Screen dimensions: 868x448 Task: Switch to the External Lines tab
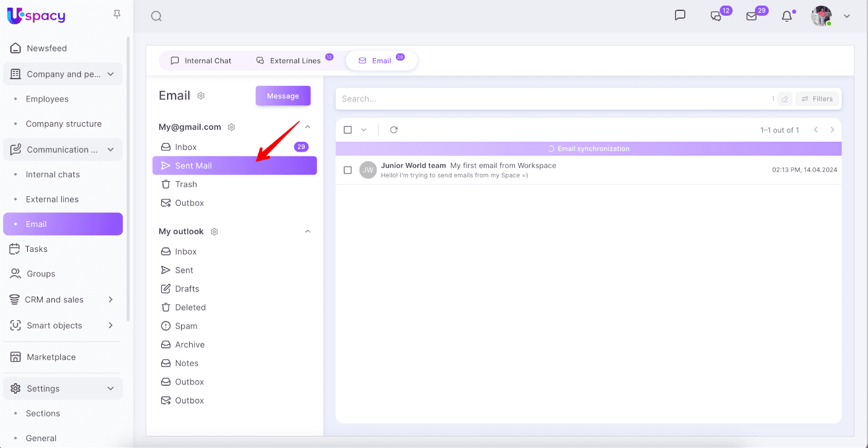[289, 61]
